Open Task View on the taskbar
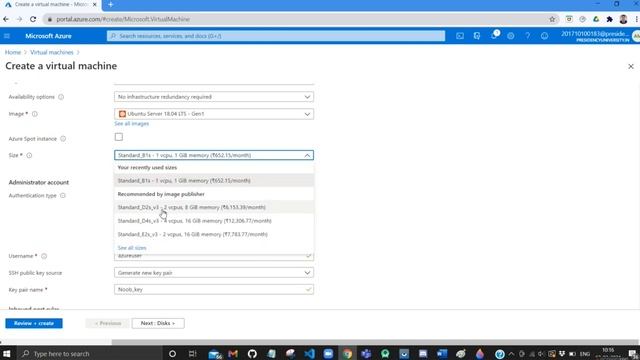 pos(192,353)
